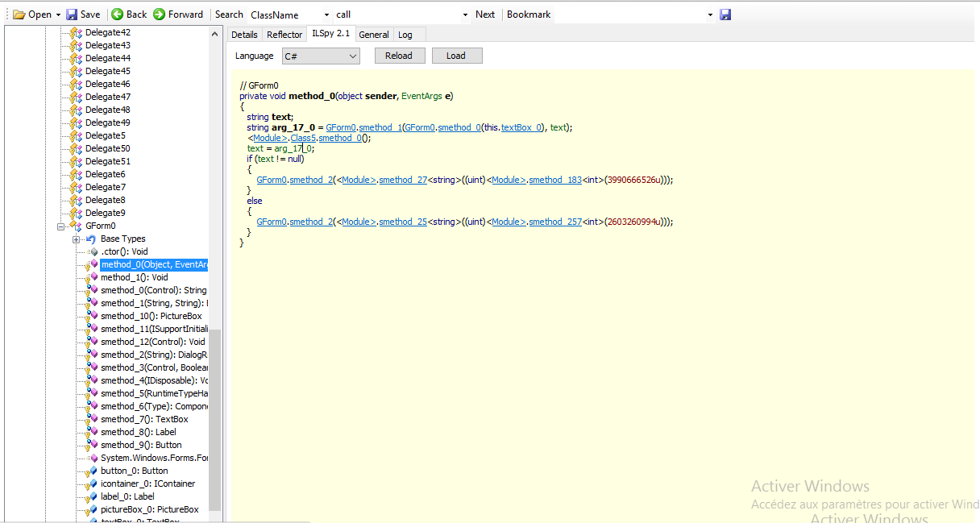Collapse the GForm0 tree node
This screenshot has width=980, height=523.
[60, 226]
